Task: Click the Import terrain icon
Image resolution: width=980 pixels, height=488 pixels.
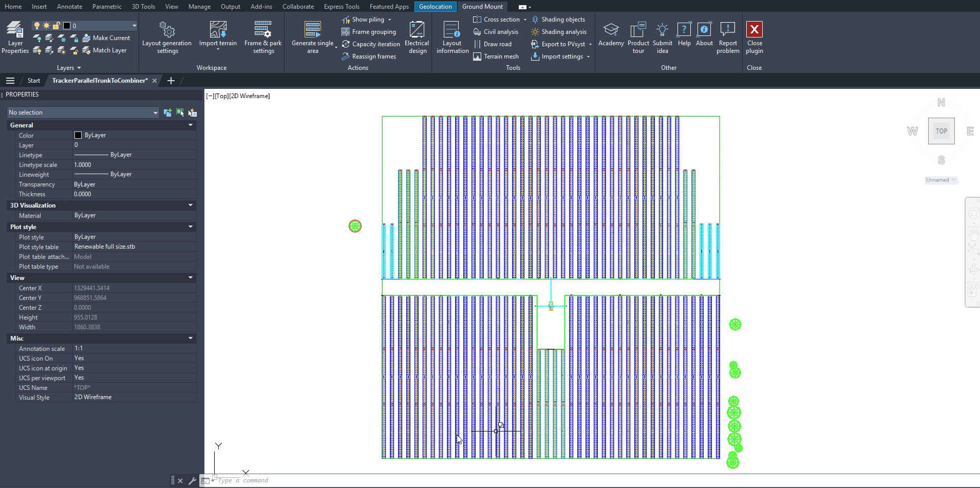Action: click(x=218, y=30)
